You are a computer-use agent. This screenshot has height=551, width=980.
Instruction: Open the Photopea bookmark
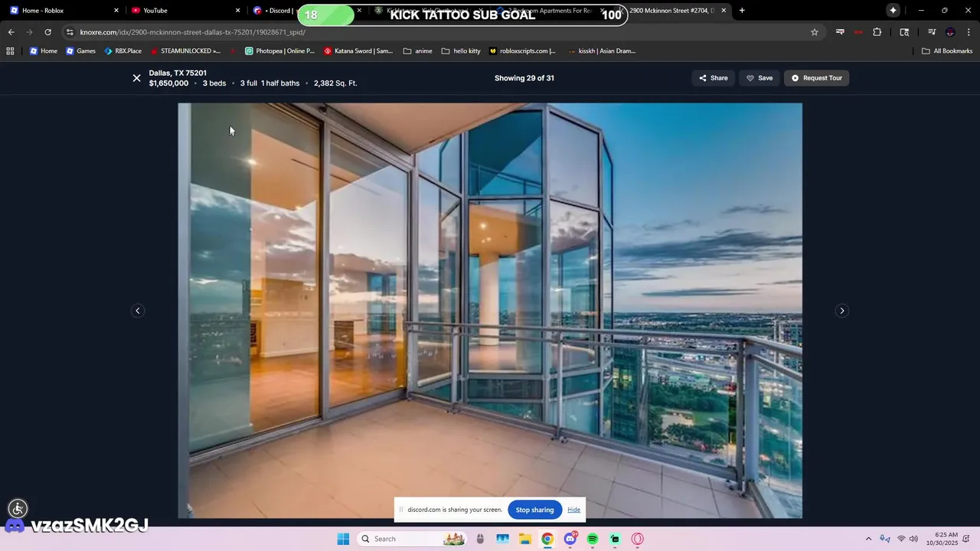tap(279, 51)
